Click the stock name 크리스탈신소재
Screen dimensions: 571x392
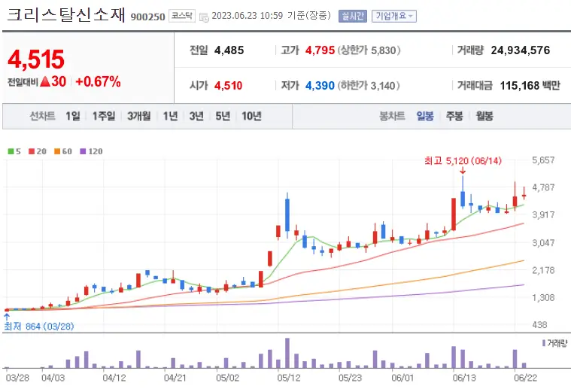66,15
